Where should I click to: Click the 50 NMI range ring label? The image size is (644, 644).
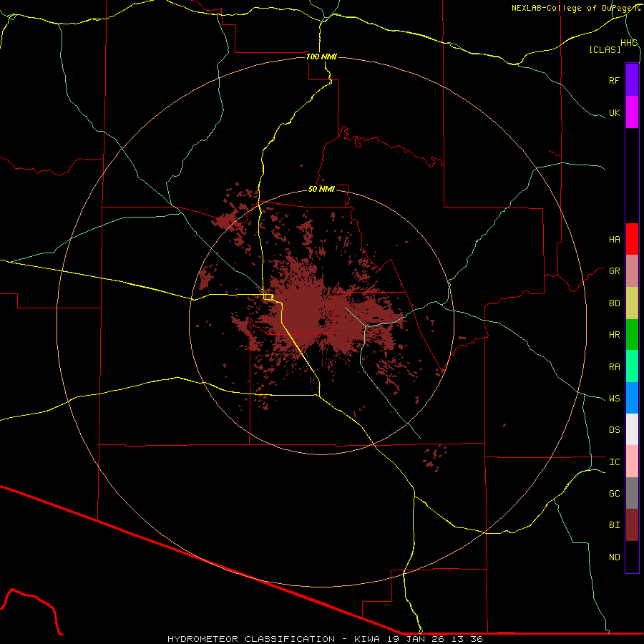click(x=321, y=189)
